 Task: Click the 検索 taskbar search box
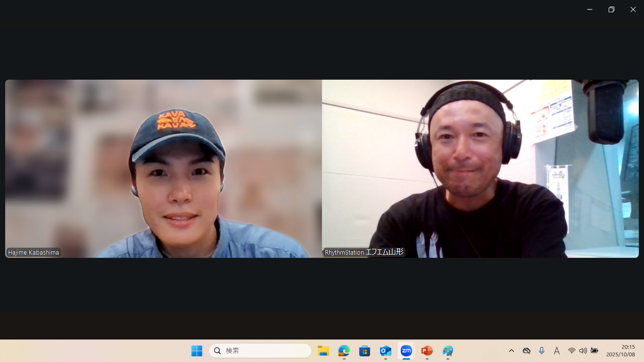260,351
